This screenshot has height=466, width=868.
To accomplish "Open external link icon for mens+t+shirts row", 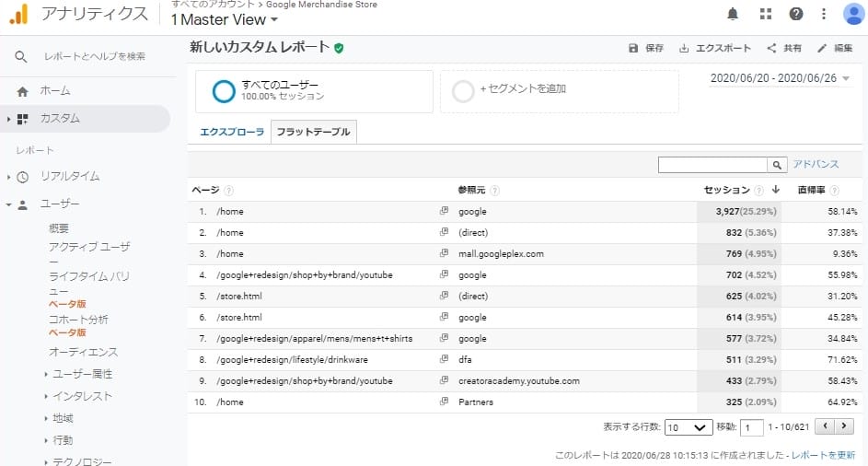I will click(x=444, y=338).
